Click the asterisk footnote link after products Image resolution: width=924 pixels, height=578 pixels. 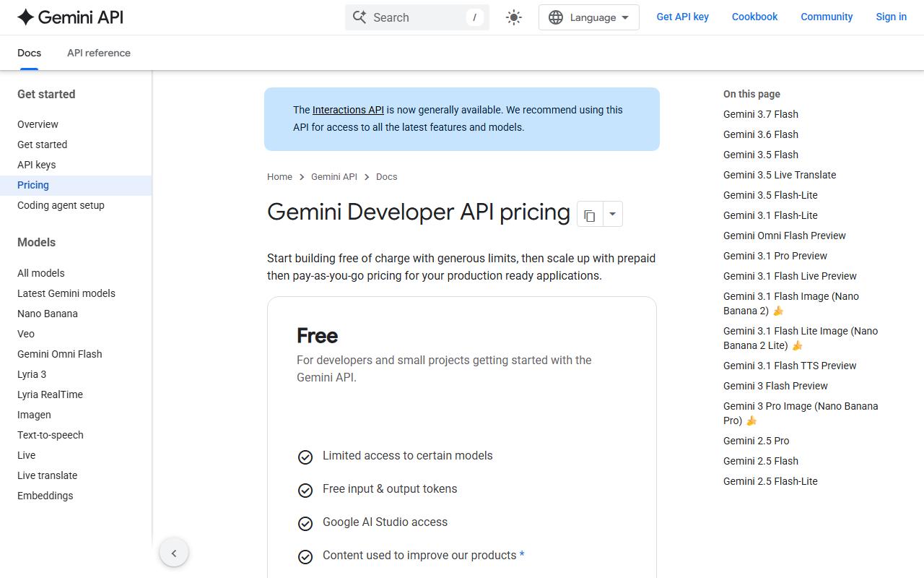click(522, 555)
